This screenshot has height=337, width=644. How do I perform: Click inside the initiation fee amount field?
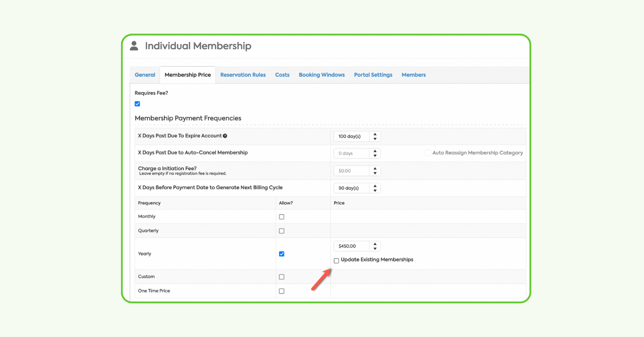point(351,170)
